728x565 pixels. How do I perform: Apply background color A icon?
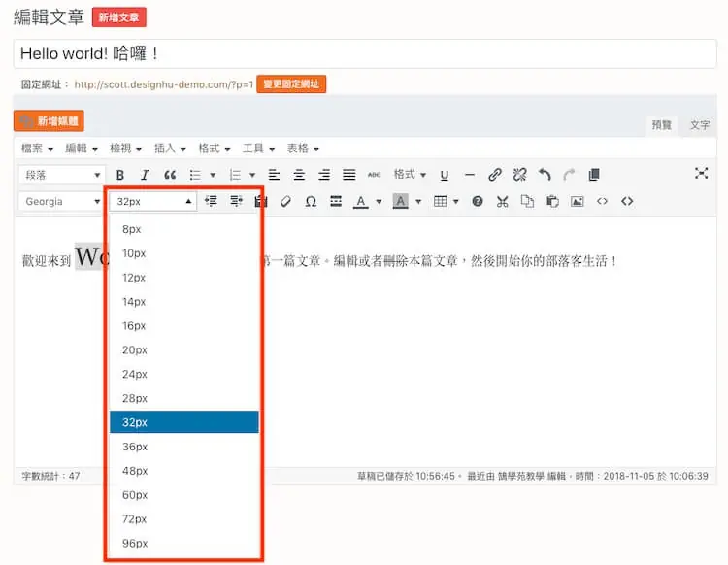(x=400, y=202)
